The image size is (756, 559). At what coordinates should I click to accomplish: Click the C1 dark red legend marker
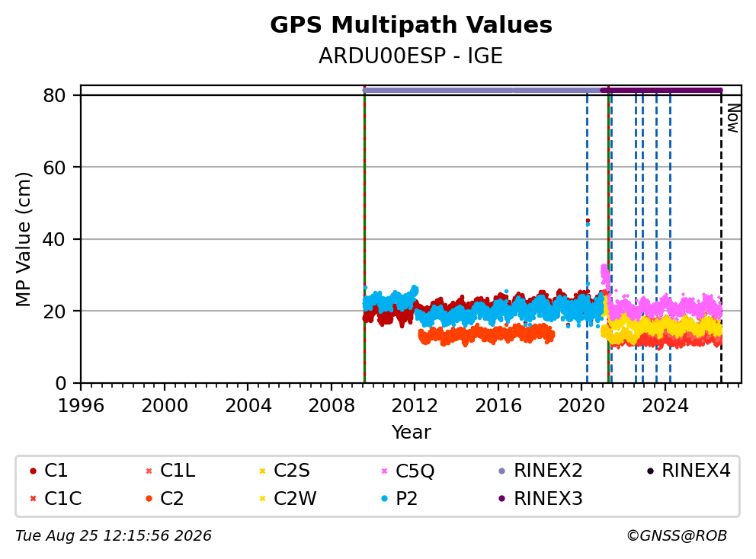tap(34, 471)
